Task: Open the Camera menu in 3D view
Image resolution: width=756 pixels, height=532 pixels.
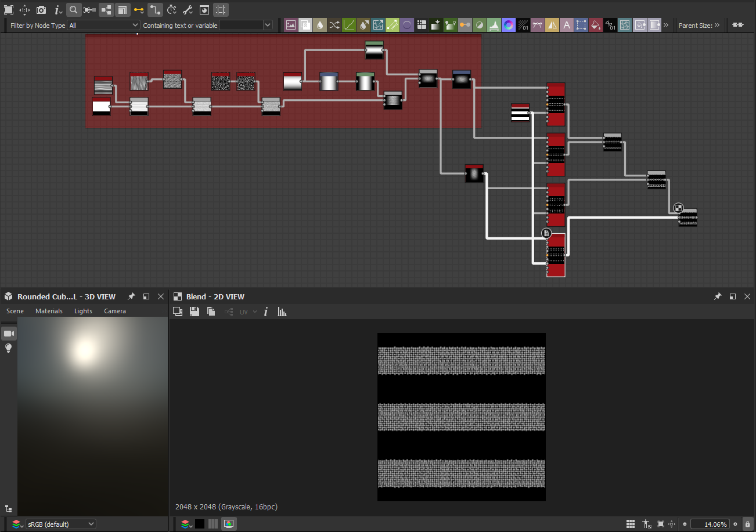Action: [x=115, y=311]
